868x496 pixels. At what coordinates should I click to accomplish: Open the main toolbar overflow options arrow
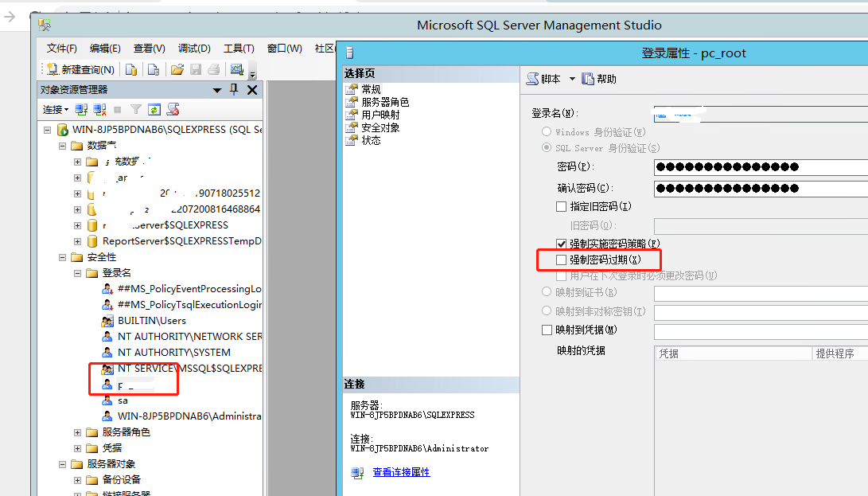pos(252,74)
